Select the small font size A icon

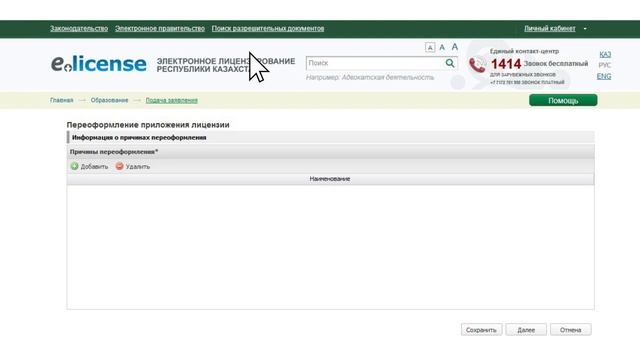(430, 48)
